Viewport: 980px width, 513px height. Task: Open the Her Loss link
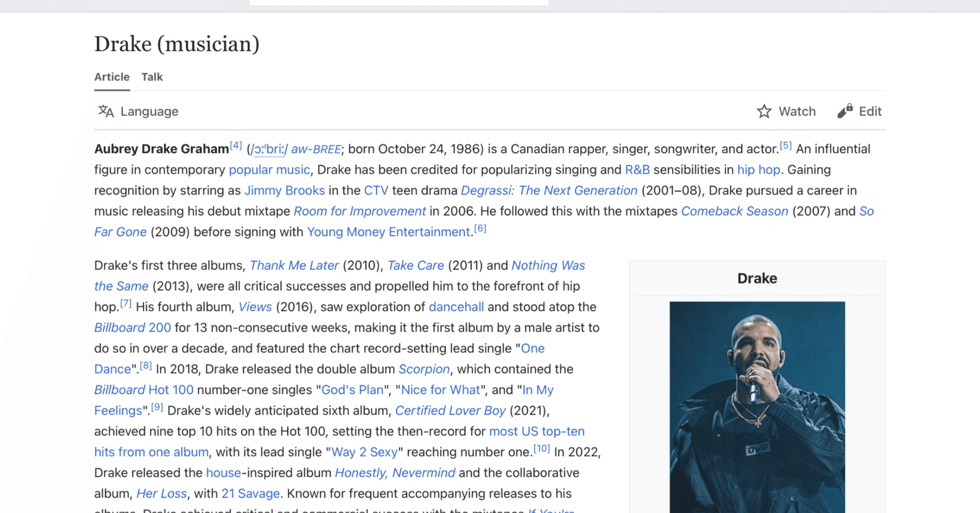[162, 493]
